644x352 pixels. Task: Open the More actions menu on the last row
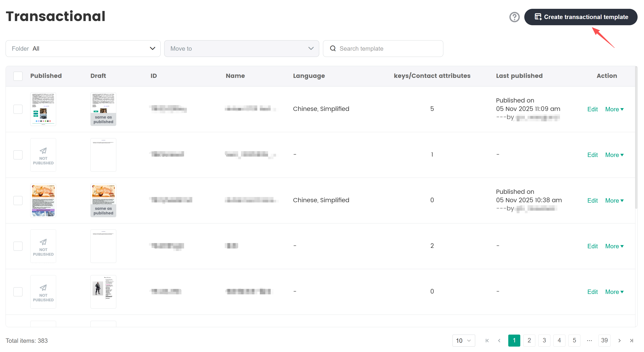[x=614, y=292]
